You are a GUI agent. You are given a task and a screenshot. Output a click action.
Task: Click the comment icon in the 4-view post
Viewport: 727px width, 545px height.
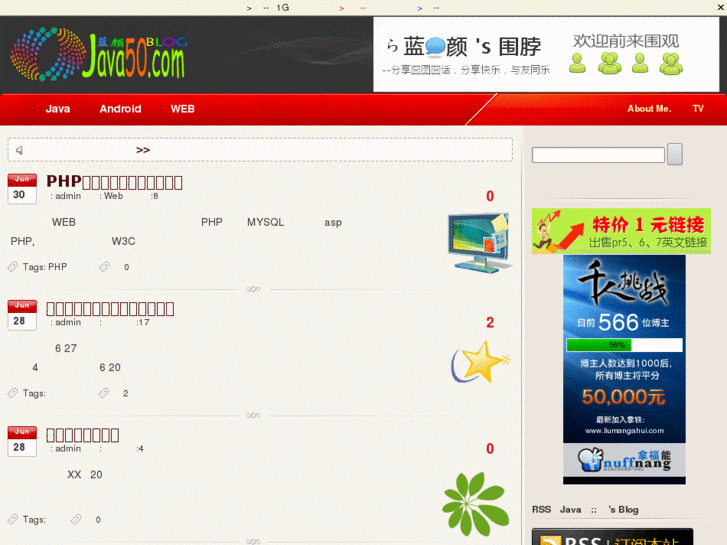(76, 519)
